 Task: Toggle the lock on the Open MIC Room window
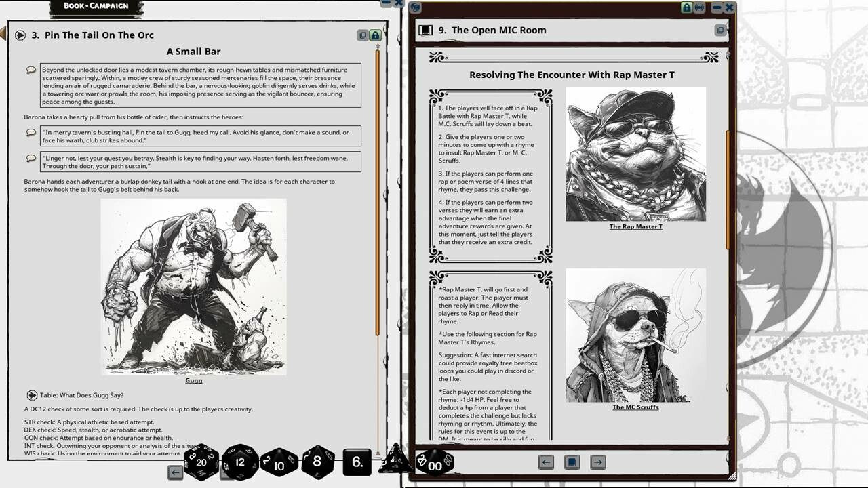pos(686,7)
